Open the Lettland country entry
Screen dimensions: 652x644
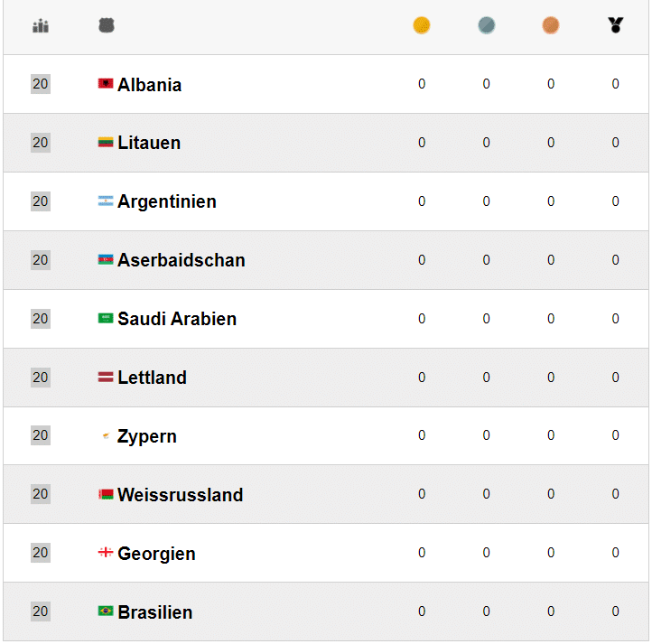(152, 378)
